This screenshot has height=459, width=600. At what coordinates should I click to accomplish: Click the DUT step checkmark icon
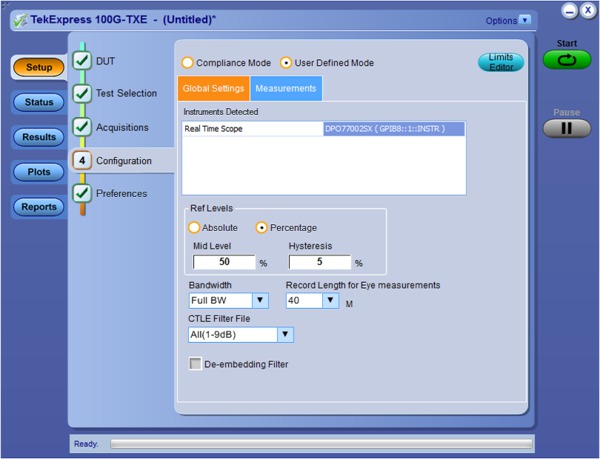click(83, 61)
